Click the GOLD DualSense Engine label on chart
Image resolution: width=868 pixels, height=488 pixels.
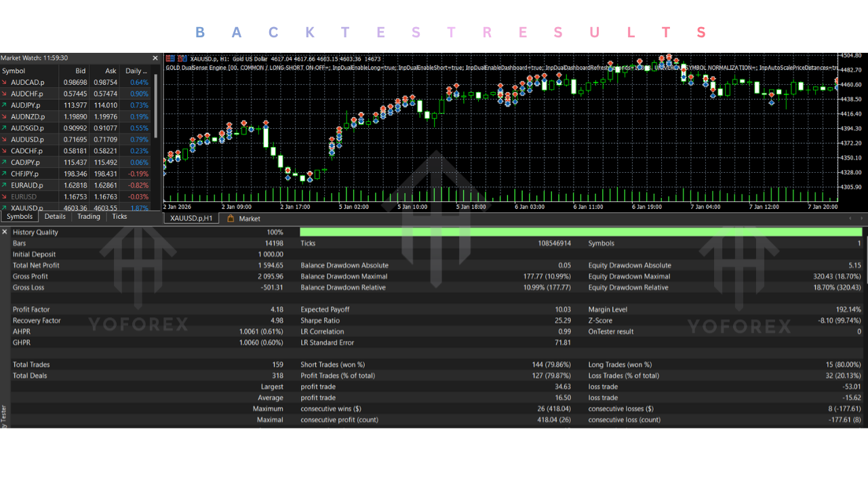click(x=197, y=68)
